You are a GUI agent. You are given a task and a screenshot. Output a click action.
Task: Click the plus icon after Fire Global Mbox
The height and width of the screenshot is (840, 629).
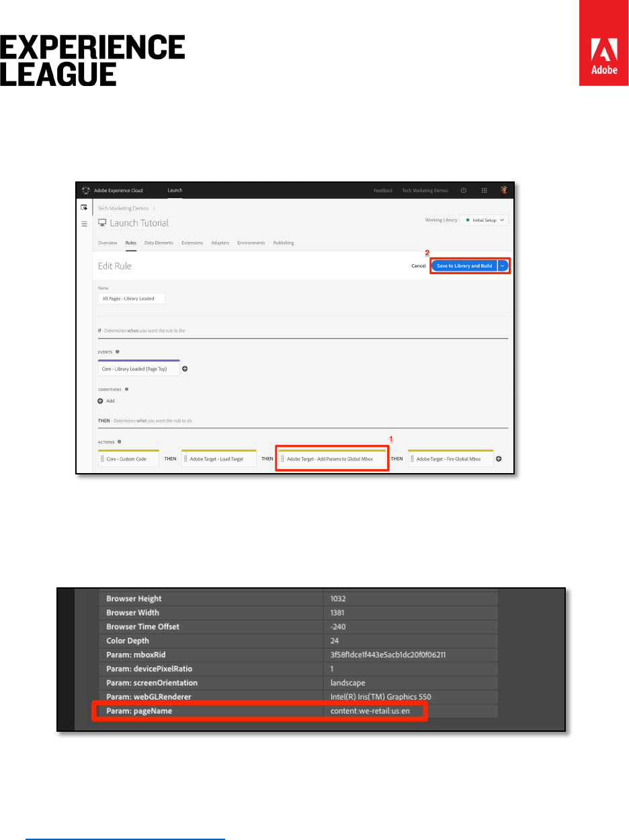[x=499, y=459]
